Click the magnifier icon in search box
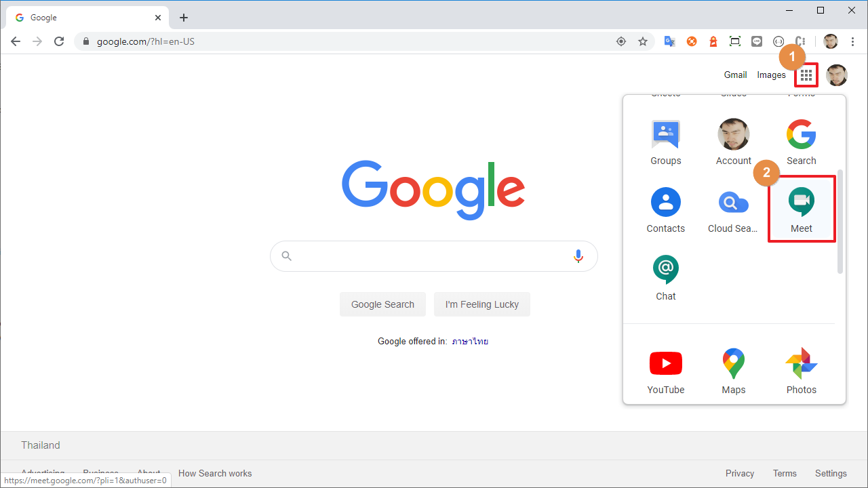868x488 pixels. (x=286, y=256)
